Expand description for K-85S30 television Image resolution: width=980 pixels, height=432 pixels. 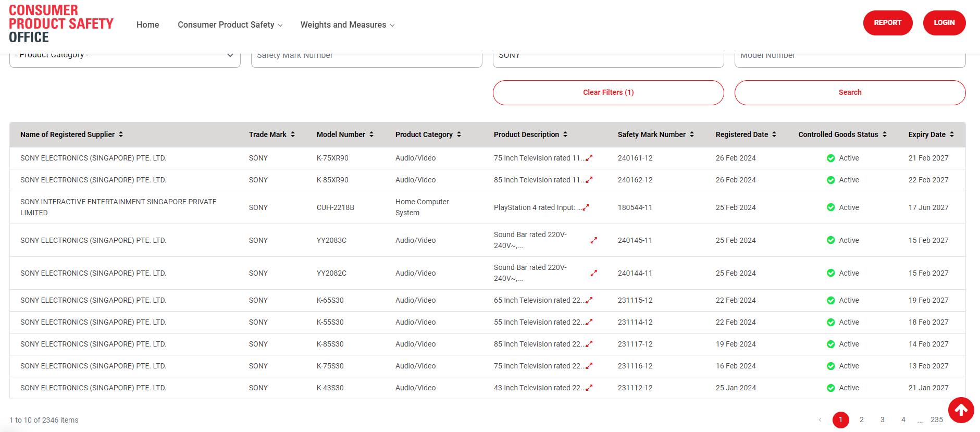[x=589, y=344]
